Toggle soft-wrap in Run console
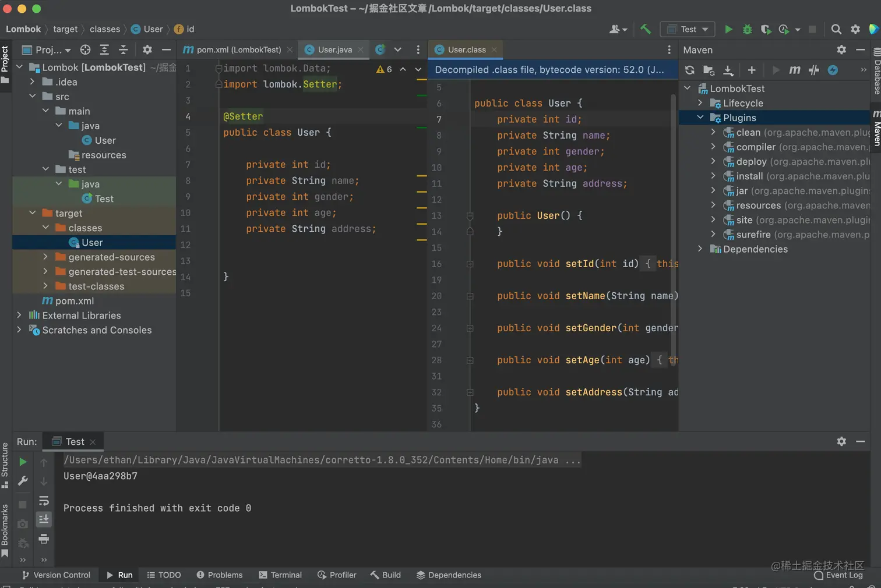Screen dimensions: 881x588 (x=44, y=501)
